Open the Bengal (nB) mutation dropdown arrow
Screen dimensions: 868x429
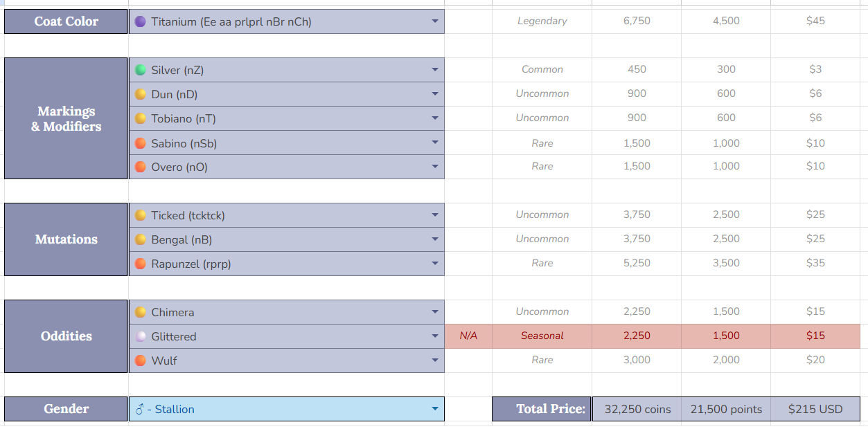point(434,239)
